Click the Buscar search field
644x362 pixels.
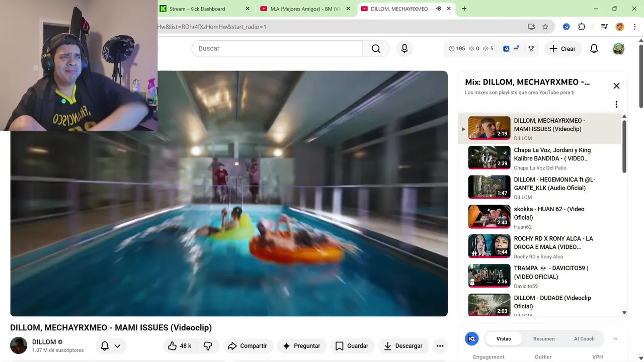tap(277, 49)
